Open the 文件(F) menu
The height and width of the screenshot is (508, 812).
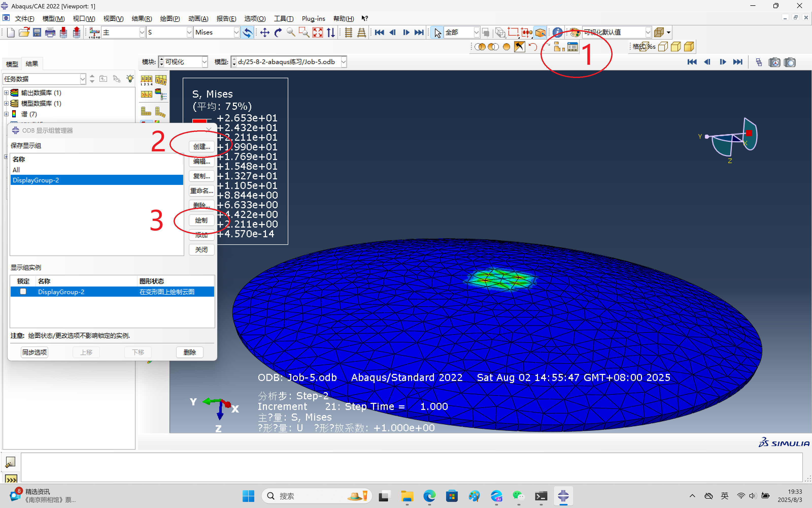pyautogui.click(x=25, y=19)
